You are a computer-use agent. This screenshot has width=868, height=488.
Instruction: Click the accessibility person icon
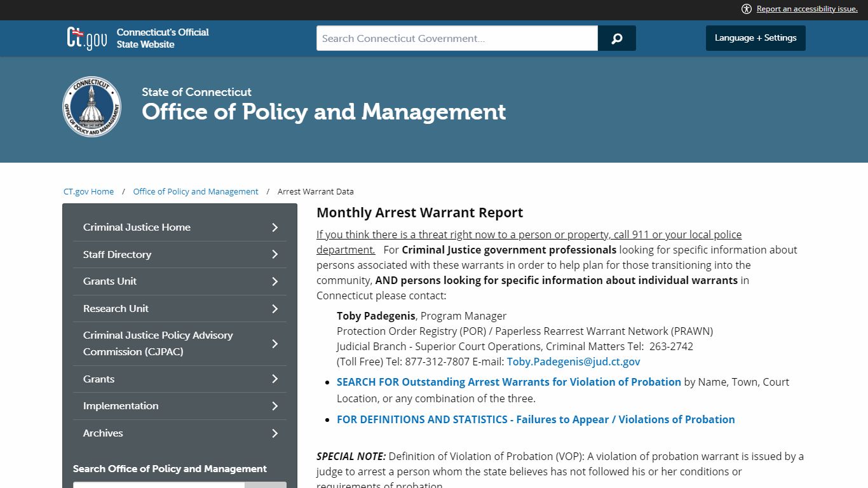[x=747, y=9]
